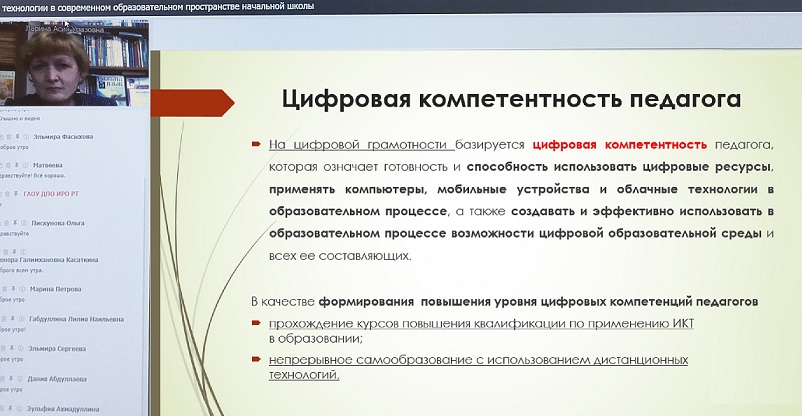Delete Эльмира Фасыхова's chat message with trash icon
This screenshot has height=416, width=802.
tap(9, 137)
